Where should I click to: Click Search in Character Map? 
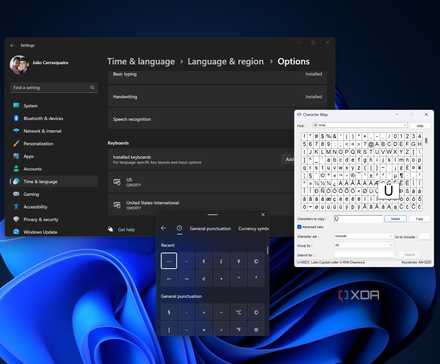point(409,254)
